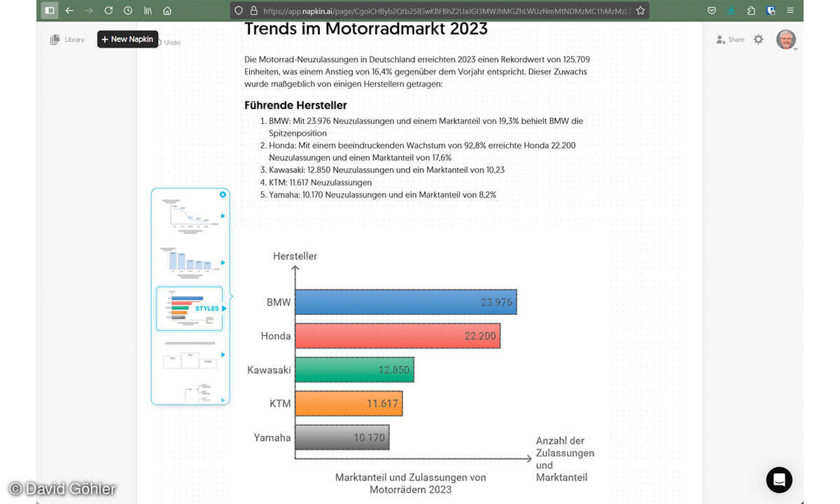Go forward with the browser forward arrow
840x504 pixels.
[88, 10]
